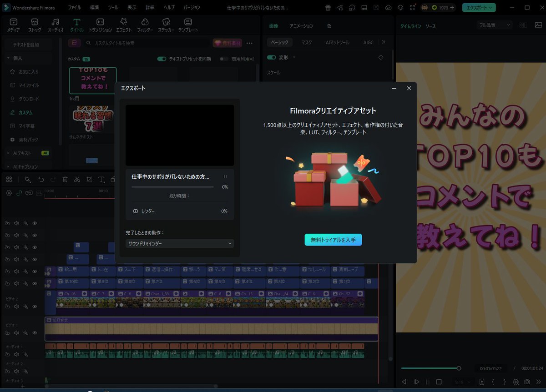Expand the AIテキスト section
546x392 pixels.
(x=8, y=153)
